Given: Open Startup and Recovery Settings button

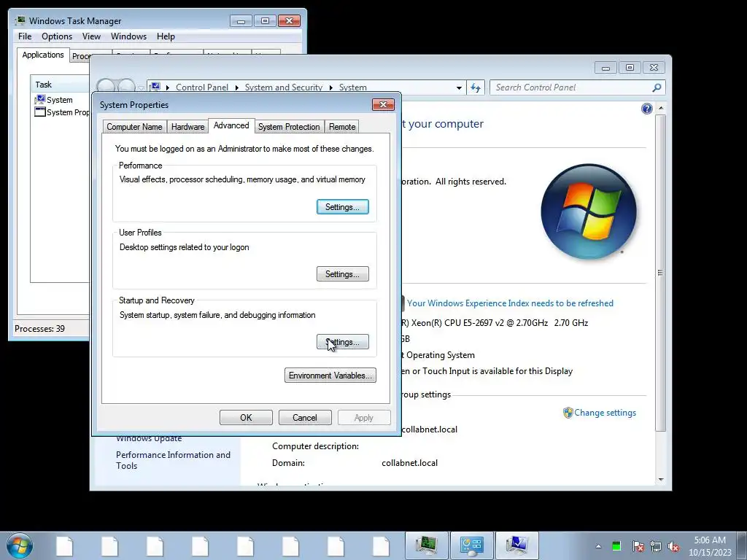Looking at the screenshot, I should point(343,342).
